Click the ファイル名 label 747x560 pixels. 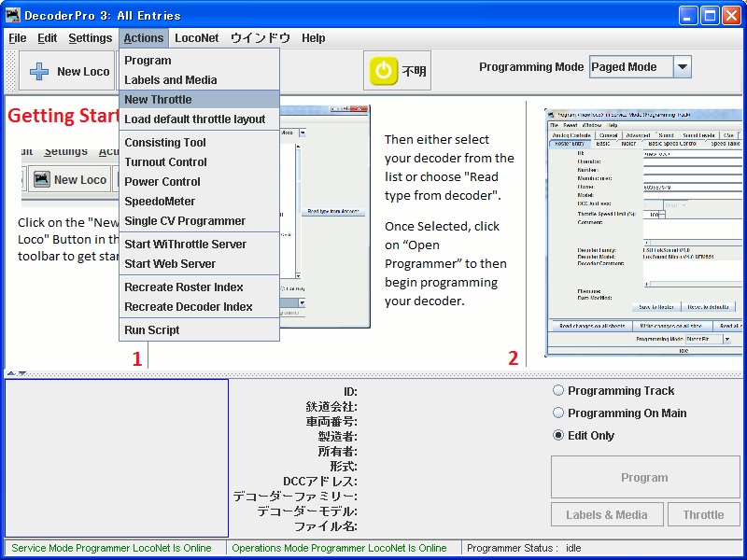click(325, 526)
